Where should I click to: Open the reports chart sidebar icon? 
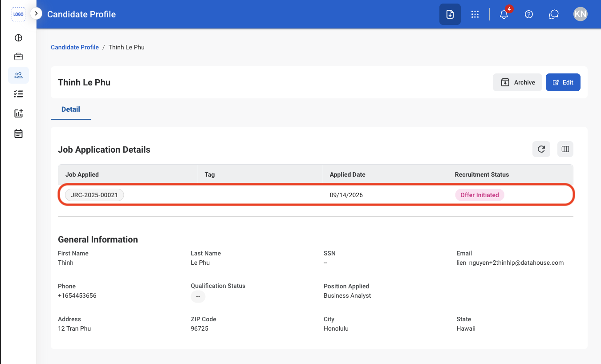pyautogui.click(x=18, y=113)
